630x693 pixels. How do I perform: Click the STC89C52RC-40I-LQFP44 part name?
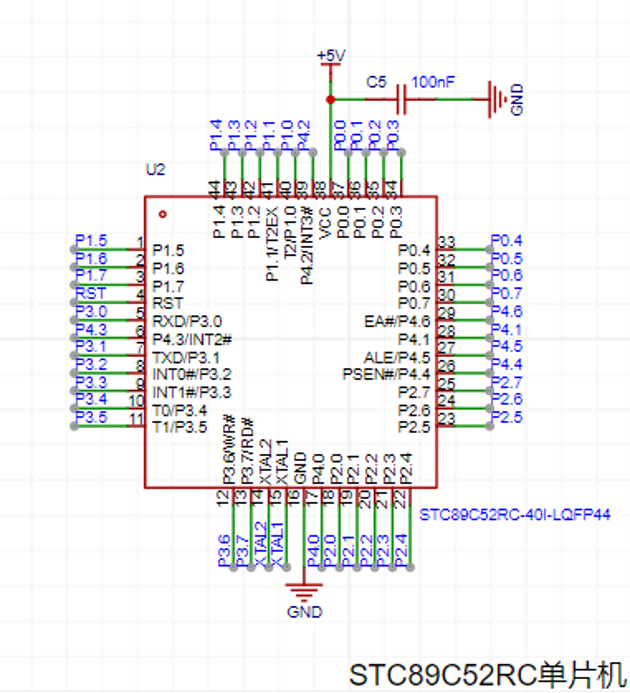(515, 515)
